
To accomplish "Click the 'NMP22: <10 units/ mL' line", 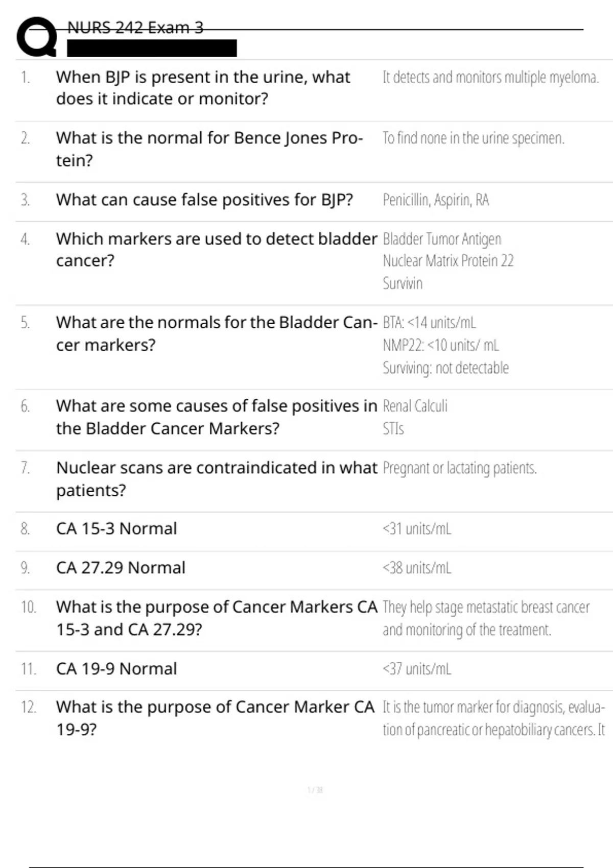I will coord(440,345).
